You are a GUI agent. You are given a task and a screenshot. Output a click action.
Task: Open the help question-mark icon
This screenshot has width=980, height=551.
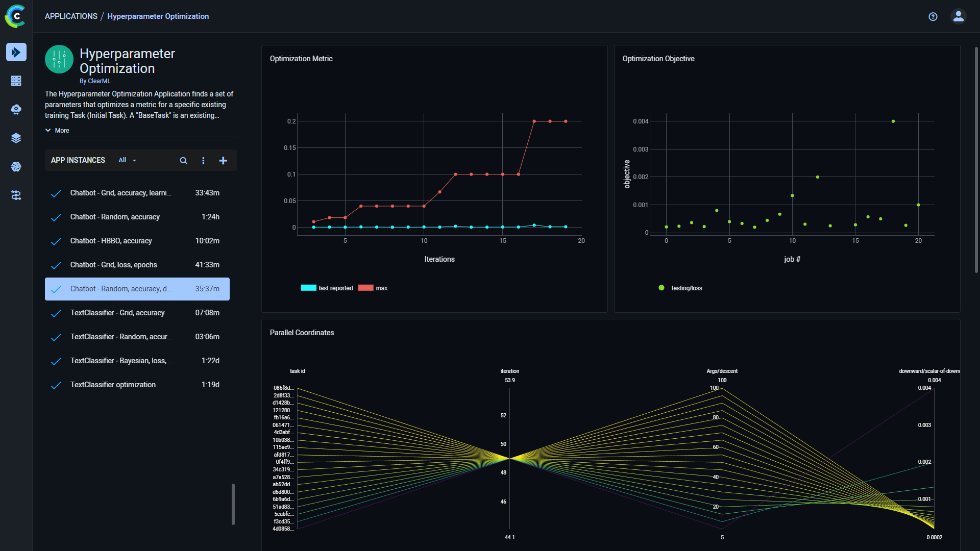pos(933,17)
